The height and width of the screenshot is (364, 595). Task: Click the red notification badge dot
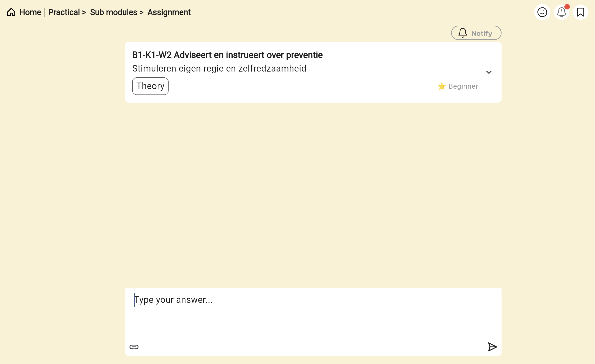click(567, 7)
